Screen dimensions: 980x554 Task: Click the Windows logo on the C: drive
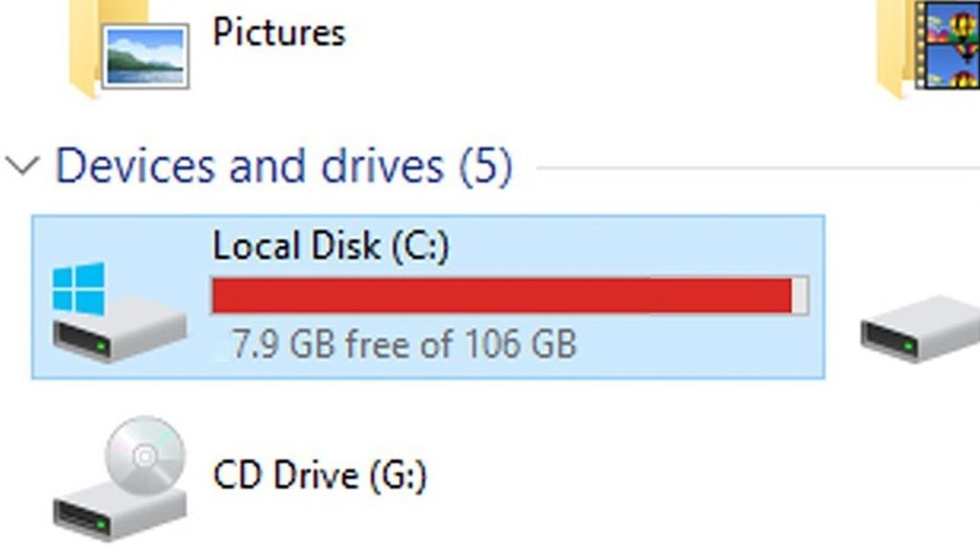pos(78,288)
